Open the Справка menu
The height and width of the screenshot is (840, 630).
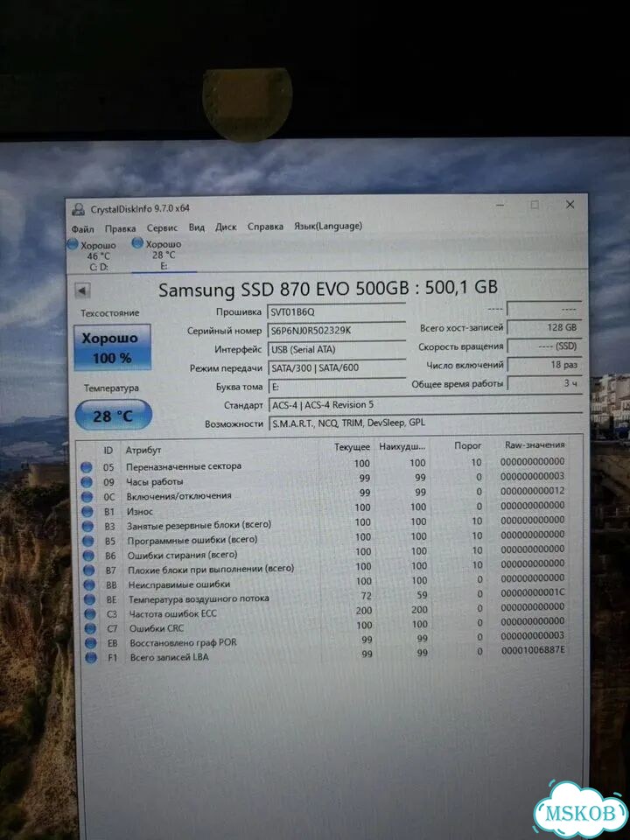click(x=265, y=226)
